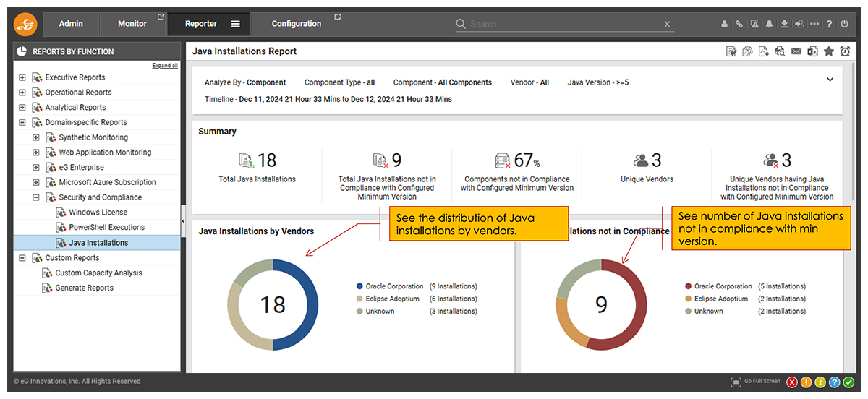This screenshot has width=868, height=399.
Task: Expand Microsoft Azure Subscription node
Action: point(36,183)
